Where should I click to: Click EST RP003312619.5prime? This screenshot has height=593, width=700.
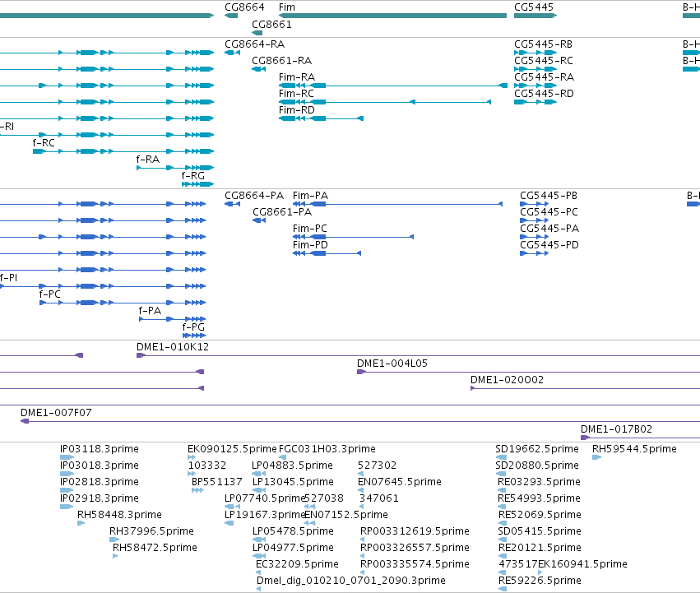(x=415, y=531)
